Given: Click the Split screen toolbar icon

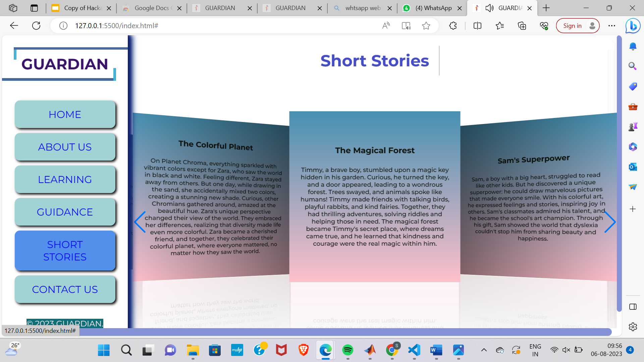Looking at the screenshot, I should click(x=477, y=25).
